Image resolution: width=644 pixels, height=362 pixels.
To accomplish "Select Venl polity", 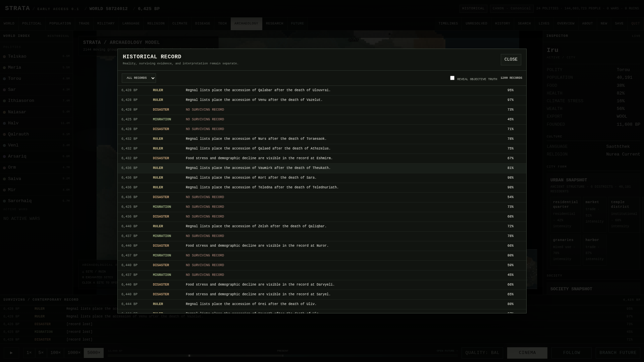I will [37, 145].
